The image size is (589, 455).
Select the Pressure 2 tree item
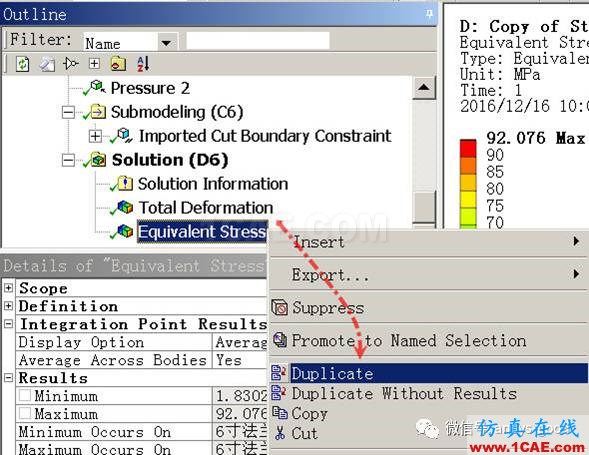pyautogui.click(x=150, y=88)
